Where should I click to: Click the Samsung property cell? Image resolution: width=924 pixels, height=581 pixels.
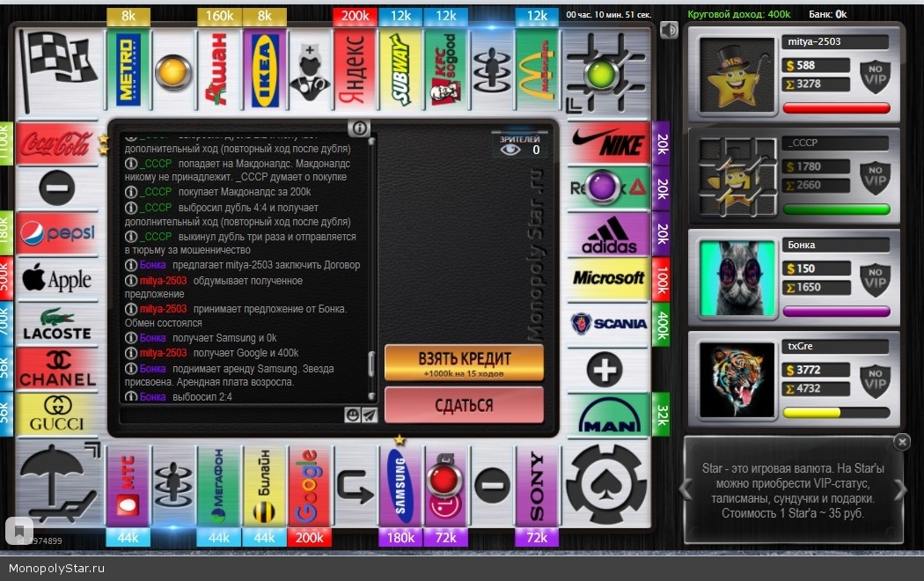pyautogui.click(x=400, y=486)
